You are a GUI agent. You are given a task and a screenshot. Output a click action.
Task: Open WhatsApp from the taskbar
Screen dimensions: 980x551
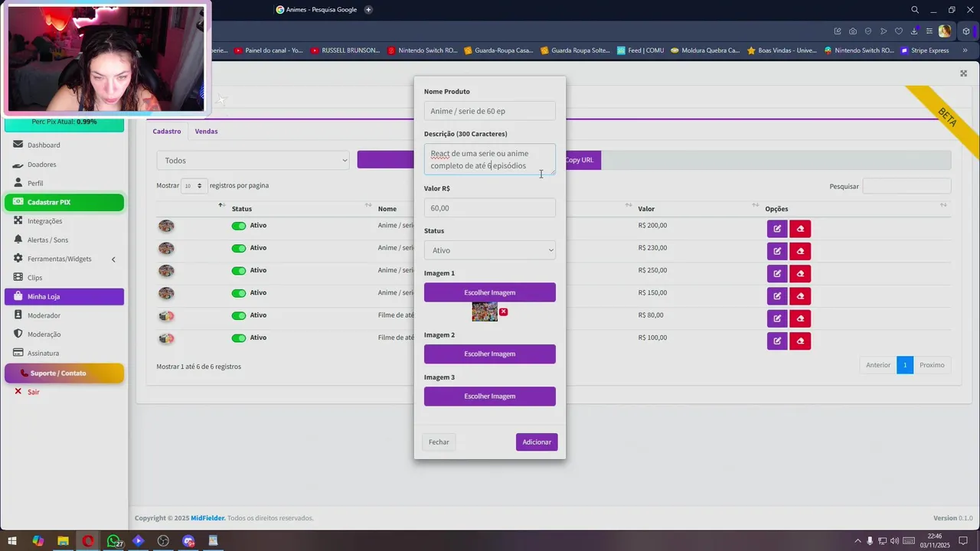pyautogui.click(x=113, y=541)
